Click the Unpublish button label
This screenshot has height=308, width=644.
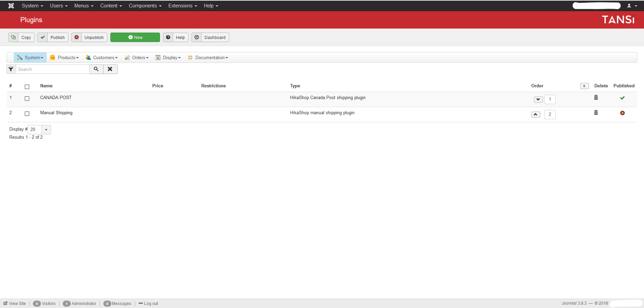[94, 38]
